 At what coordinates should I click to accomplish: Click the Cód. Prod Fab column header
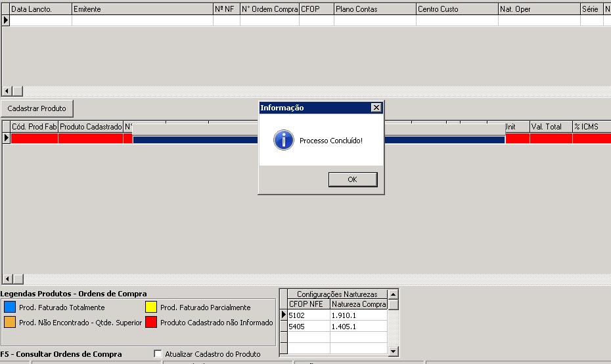point(34,126)
